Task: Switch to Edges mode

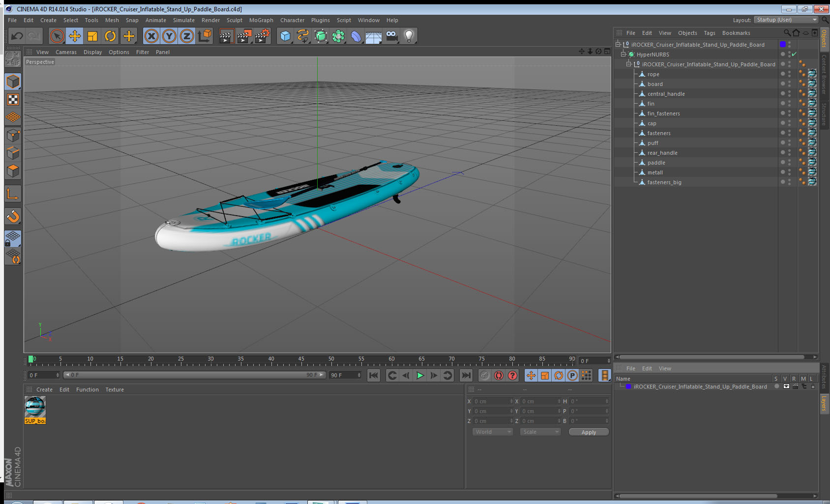Action: coord(13,153)
